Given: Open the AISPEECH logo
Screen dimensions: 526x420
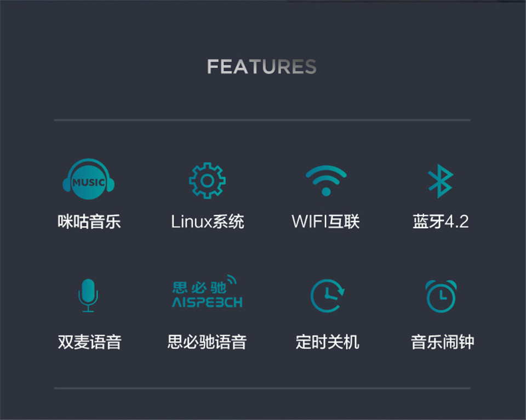Looking at the screenshot, I should [207, 291].
